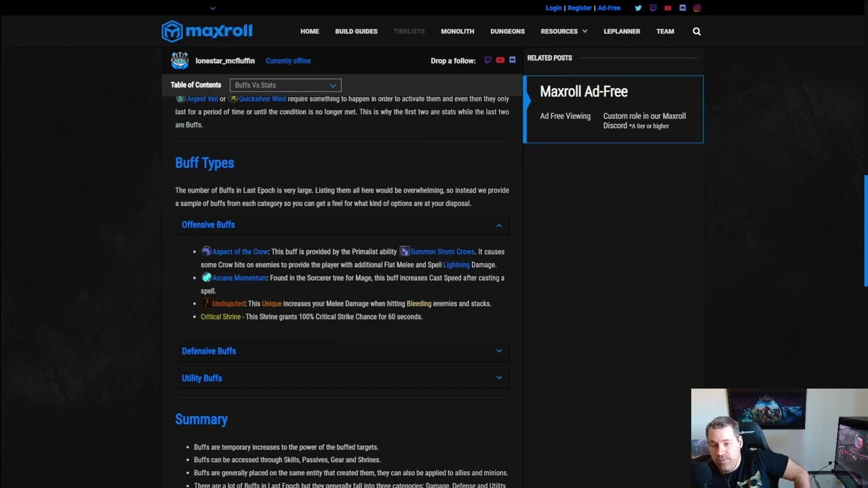Click the small chevron above the logo

[x=213, y=8]
